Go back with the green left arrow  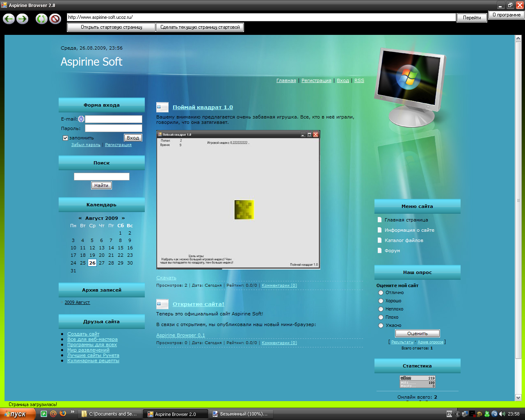click(x=9, y=18)
